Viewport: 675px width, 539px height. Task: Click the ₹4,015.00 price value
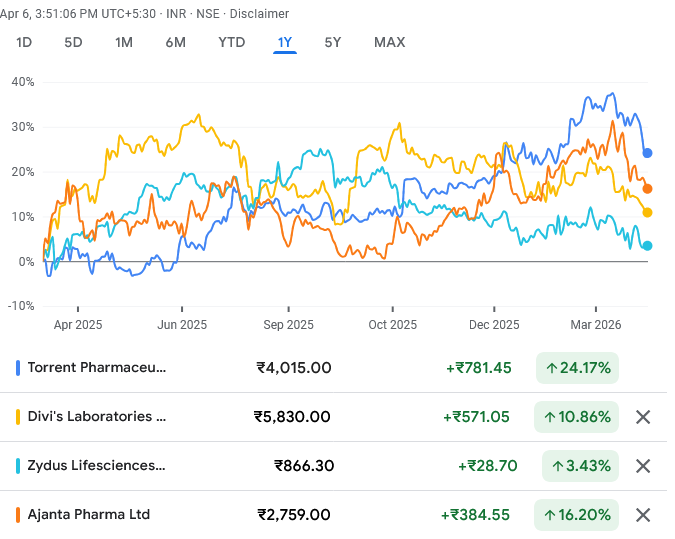click(294, 368)
